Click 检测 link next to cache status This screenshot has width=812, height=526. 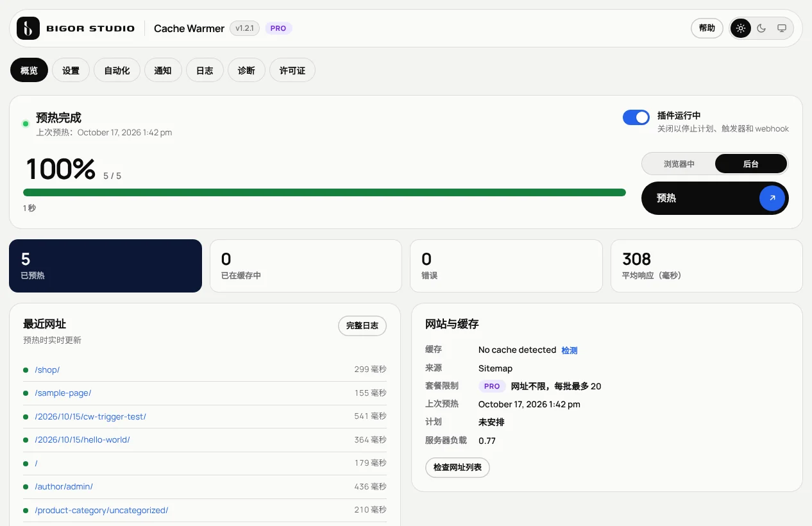click(x=570, y=350)
